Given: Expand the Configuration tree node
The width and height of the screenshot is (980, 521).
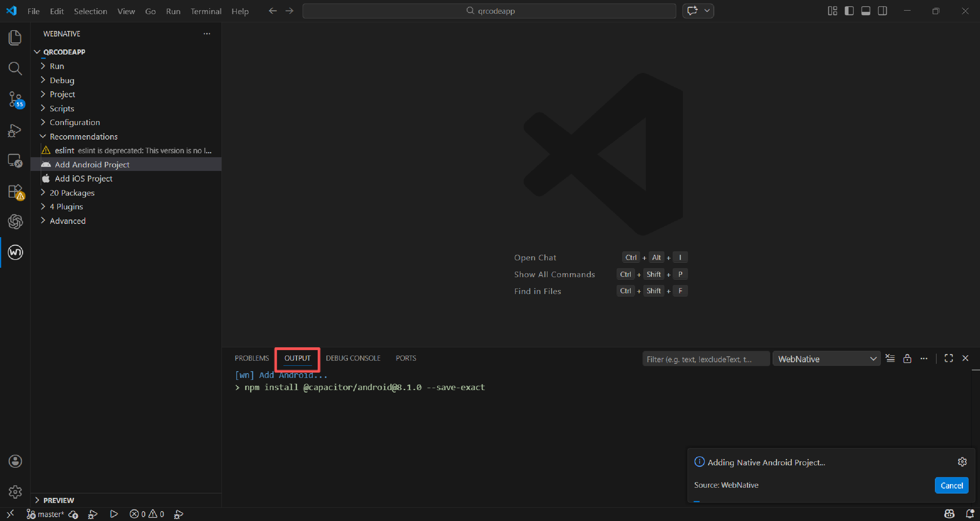Looking at the screenshot, I should click(43, 122).
